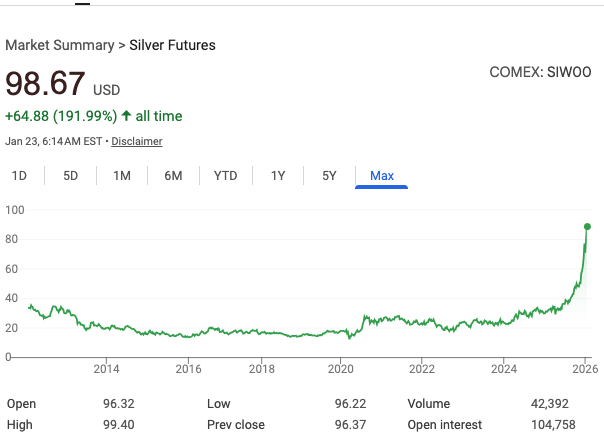
Task: Switch to the YTD range tab
Action: coord(226,176)
